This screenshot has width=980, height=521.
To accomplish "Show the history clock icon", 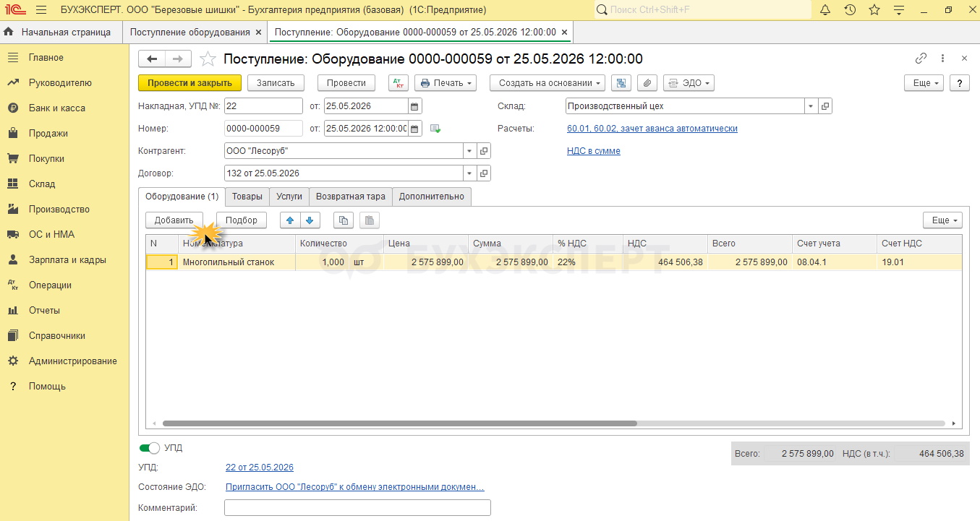I will click(850, 10).
